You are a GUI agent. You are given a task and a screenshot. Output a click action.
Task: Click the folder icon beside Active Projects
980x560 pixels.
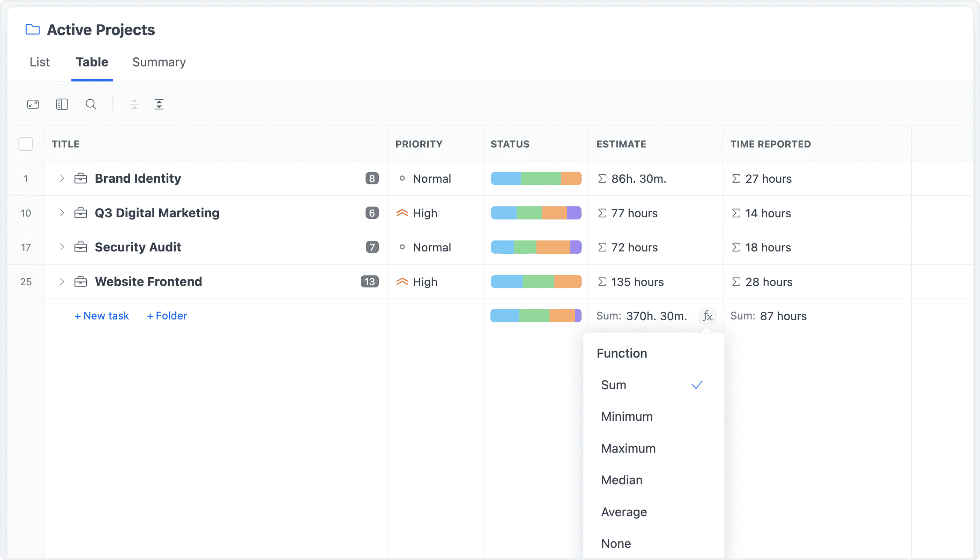pos(32,29)
